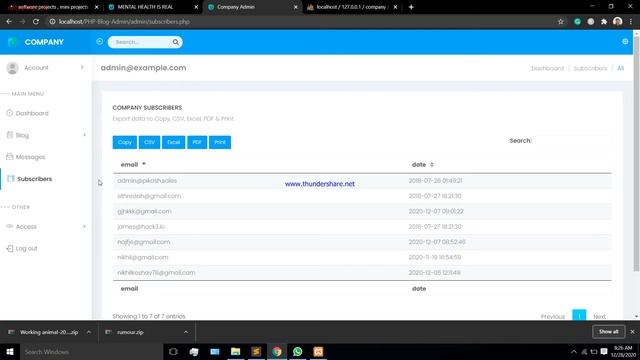Open XAMPP from the taskbar
The image size is (640, 360).
(x=318, y=352)
